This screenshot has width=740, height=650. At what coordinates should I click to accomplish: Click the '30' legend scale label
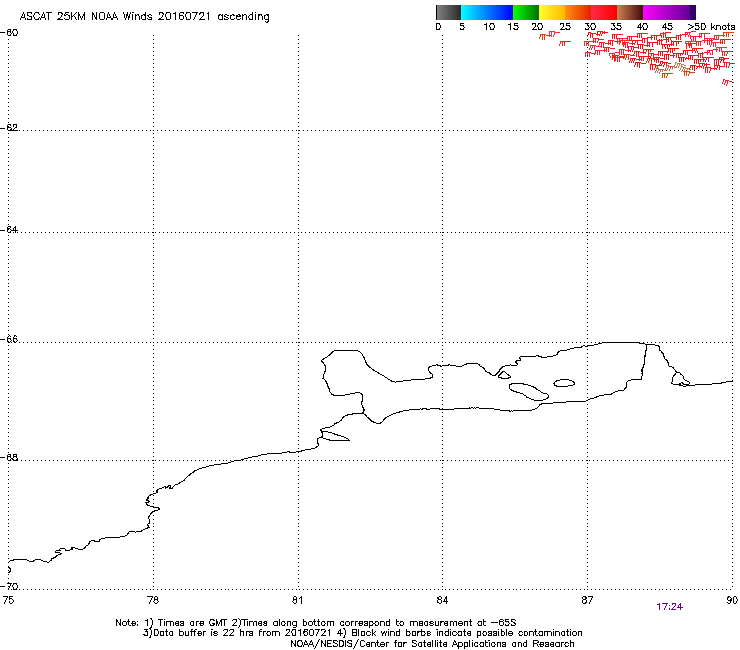tap(590, 27)
